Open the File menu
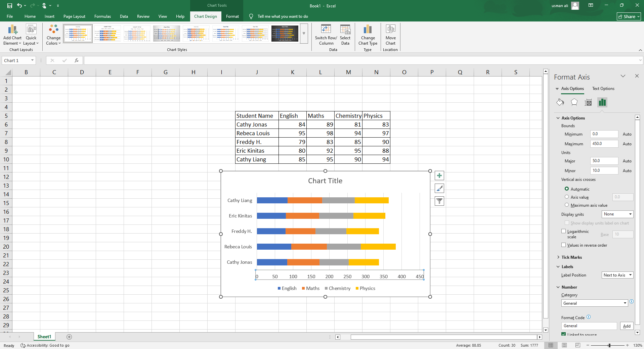The width and height of the screenshot is (644, 349). [x=10, y=16]
